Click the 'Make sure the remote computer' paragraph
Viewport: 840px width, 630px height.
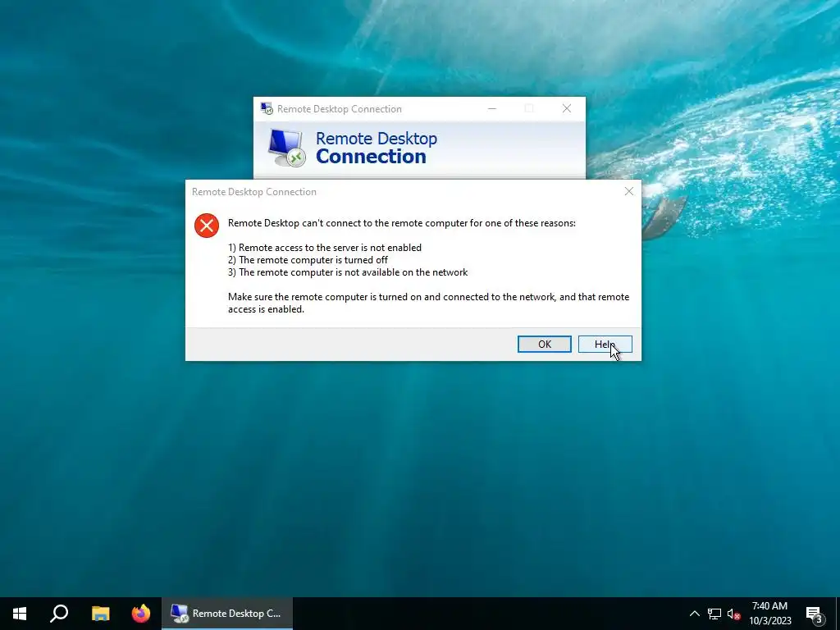click(x=428, y=303)
